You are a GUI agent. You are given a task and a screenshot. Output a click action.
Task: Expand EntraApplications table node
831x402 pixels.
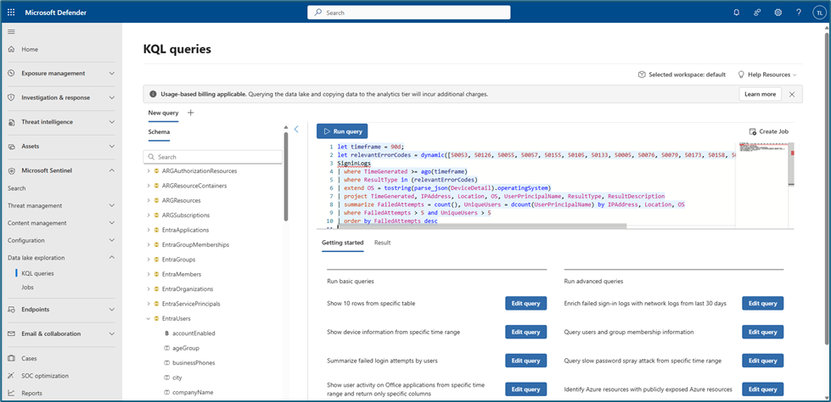point(148,230)
